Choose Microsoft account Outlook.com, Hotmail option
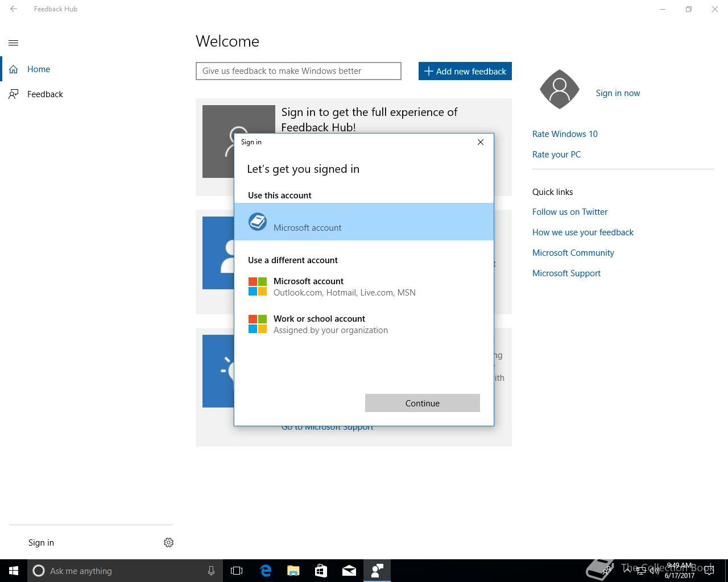The width and height of the screenshot is (728, 582). [364, 286]
